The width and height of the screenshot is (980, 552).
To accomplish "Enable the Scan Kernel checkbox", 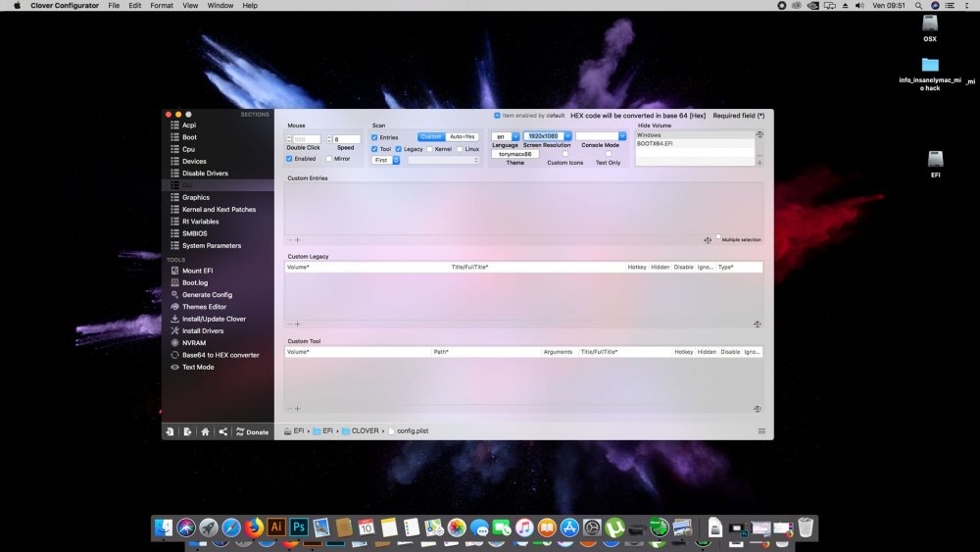I will [429, 149].
